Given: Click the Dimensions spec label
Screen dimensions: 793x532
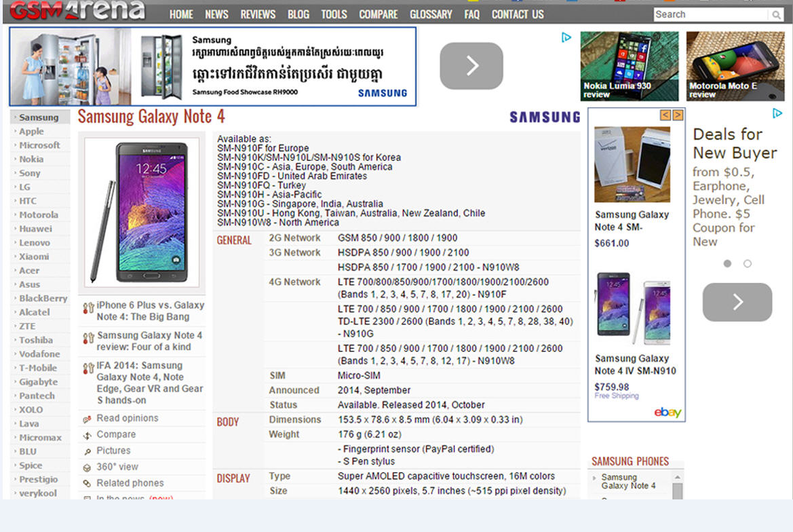Looking at the screenshot, I should pos(295,419).
